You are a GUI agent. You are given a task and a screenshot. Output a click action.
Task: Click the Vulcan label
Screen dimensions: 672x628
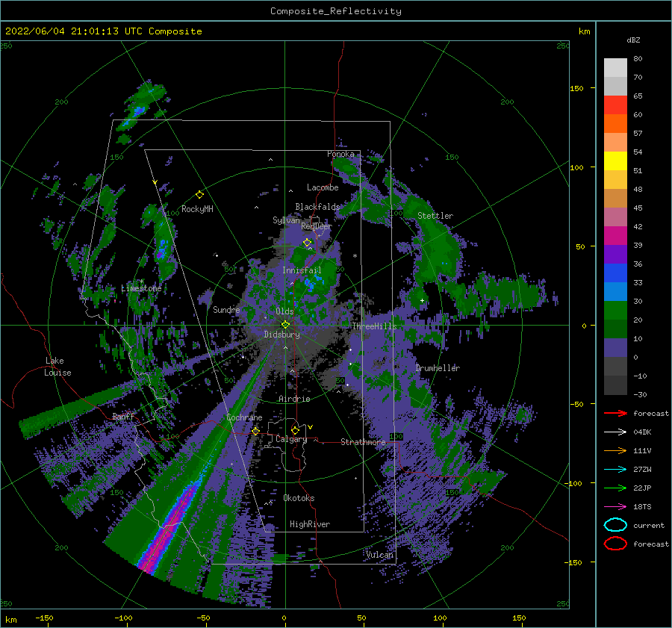pyautogui.click(x=380, y=555)
